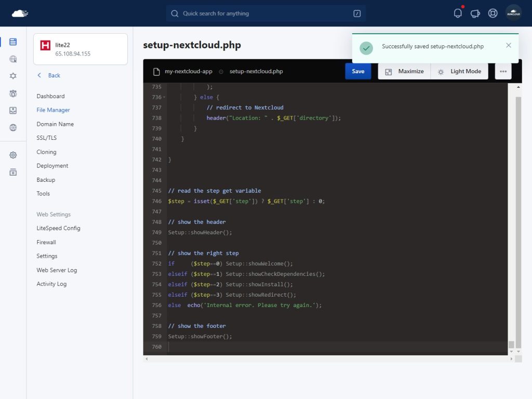The height and width of the screenshot is (399, 532).
Task: Click the megaphone announcements icon
Action: (475, 14)
